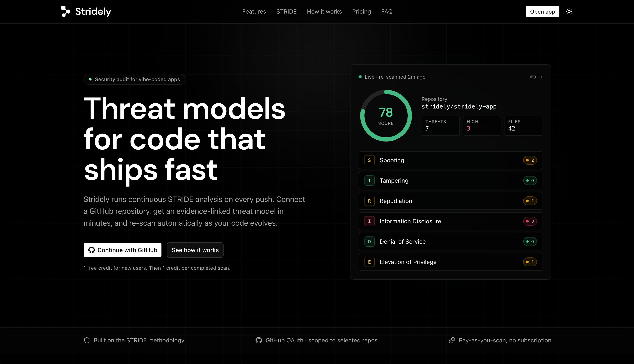Click the 78 score progress ring
Screen dimensions: 634x364
(x=386, y=116)
